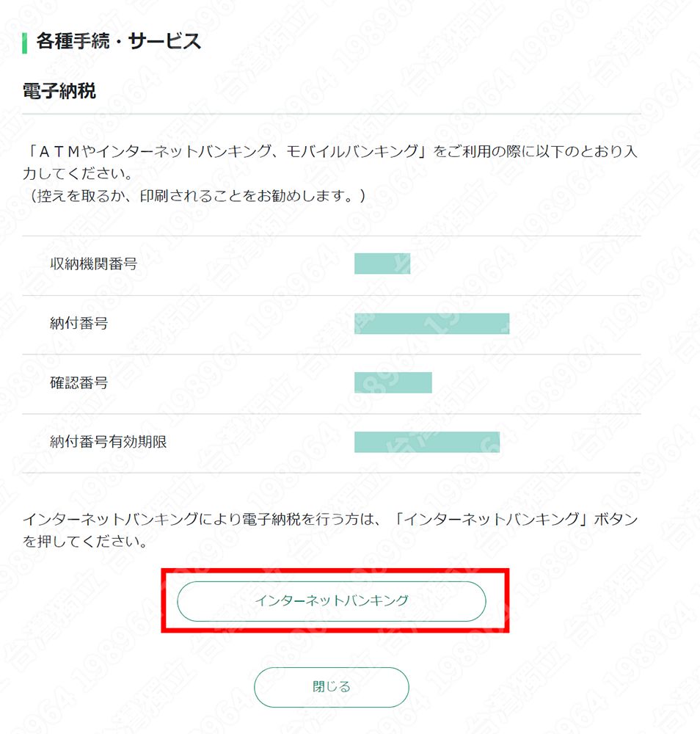Select the 収納機関番号 label
Viewport: 700px width, 734px height.
(x=93, y=264)
